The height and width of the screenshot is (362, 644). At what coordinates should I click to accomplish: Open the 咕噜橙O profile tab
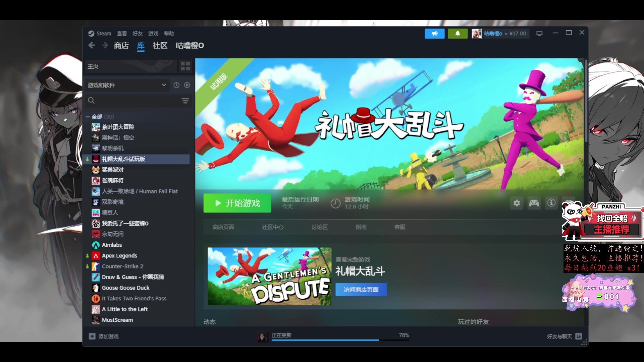pyautogui.click(x=190, y=46)
